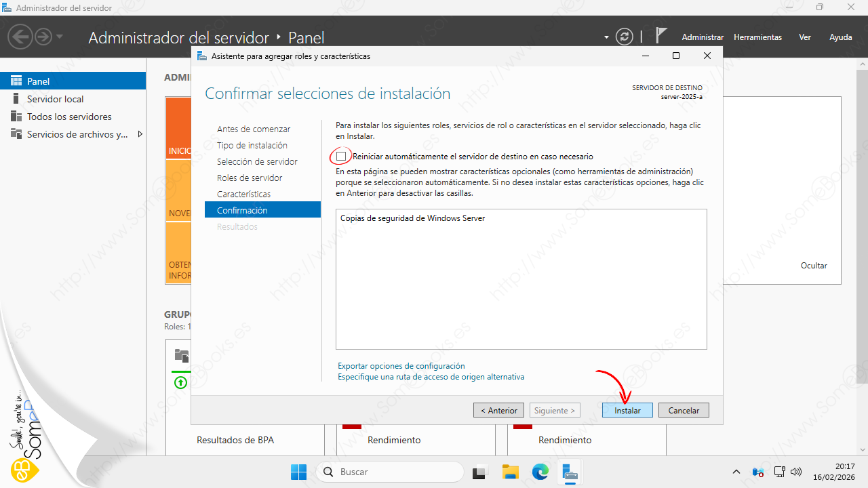The width and height of the screenshot is (868, 488).
Task: Open Task View icon on taskbar
Action: point(480,472)
